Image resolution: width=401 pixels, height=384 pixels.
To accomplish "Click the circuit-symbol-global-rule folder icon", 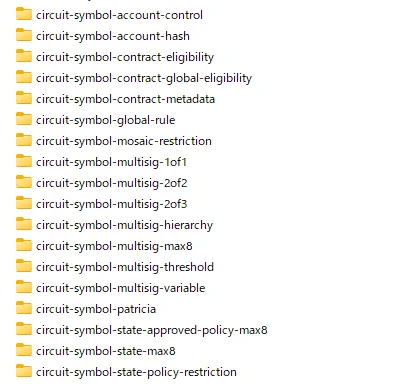I will click(x=24, y=119).
